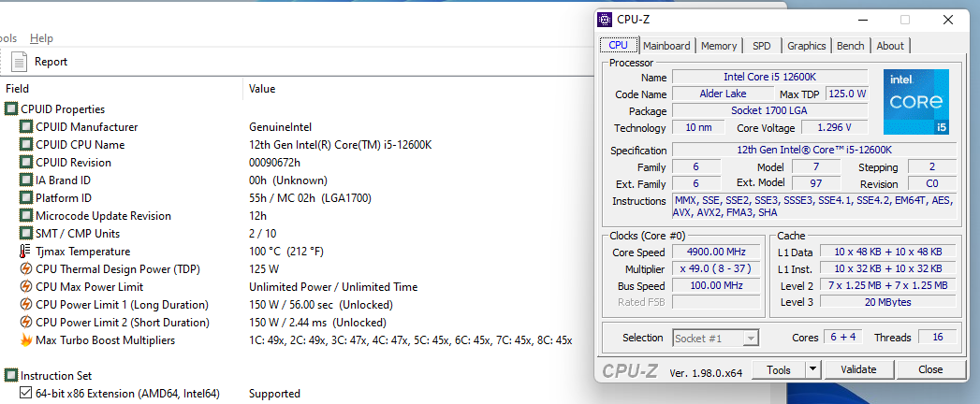980x404 pixels.
Task: Click the CPU-Z title bar app icon
Action: pos(605,20)
